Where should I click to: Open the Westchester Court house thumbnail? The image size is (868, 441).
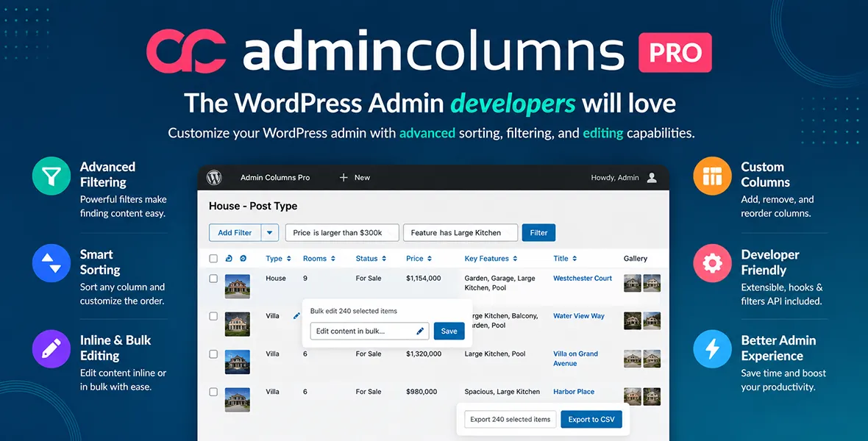click(238, 287)
